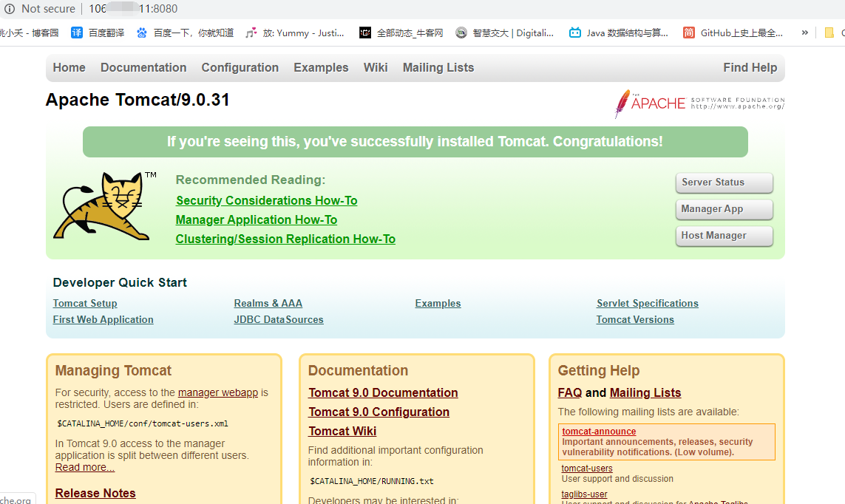Viewport: 845px width, 504px height.
Task: Click Find Help in the nav bar
Action: tap(750, 67)
